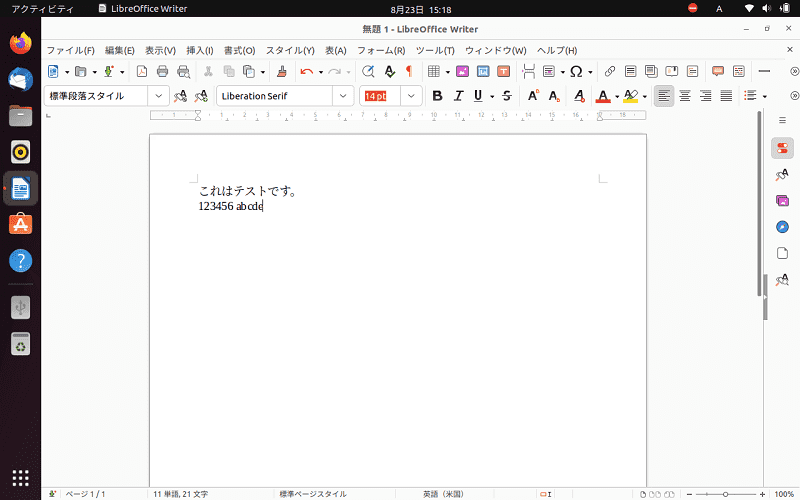Open the 挿入(I) menu

coord(199,51)
